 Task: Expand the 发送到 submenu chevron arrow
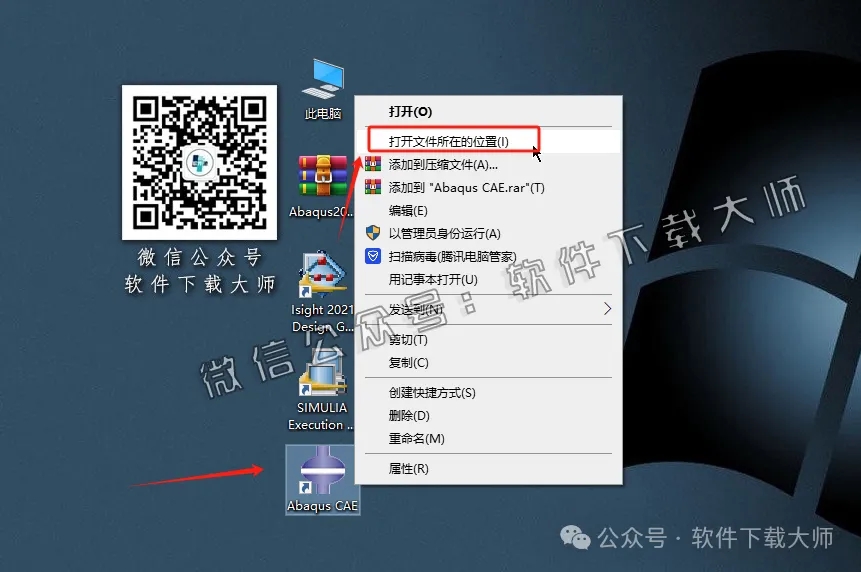point(607,309)
